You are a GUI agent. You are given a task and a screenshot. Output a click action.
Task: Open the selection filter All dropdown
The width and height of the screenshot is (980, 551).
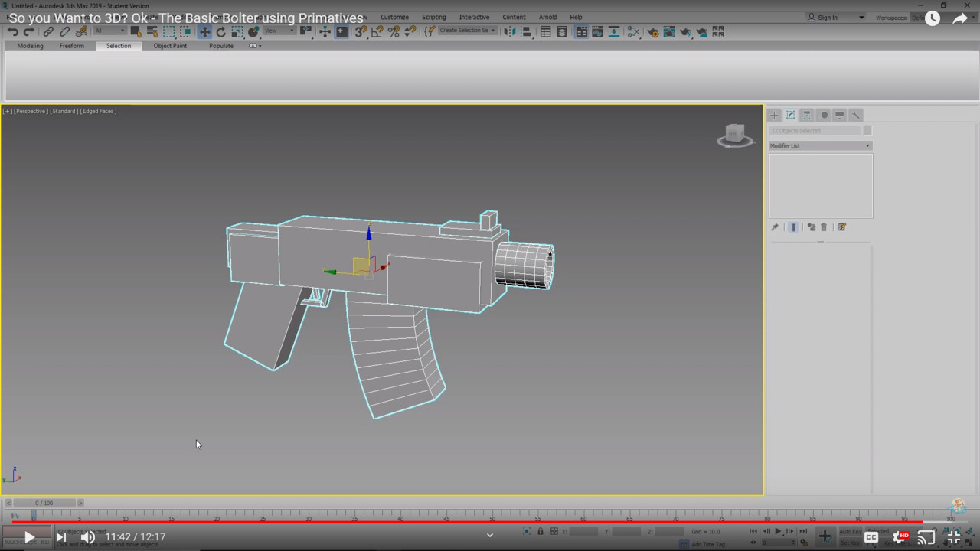click(109, 31)
